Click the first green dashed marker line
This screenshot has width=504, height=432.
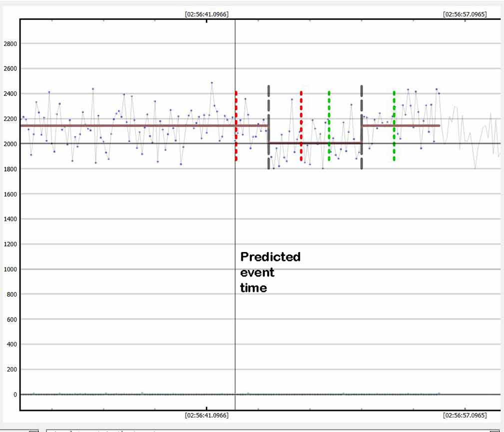pyautogui.click(x=329, y=126)
